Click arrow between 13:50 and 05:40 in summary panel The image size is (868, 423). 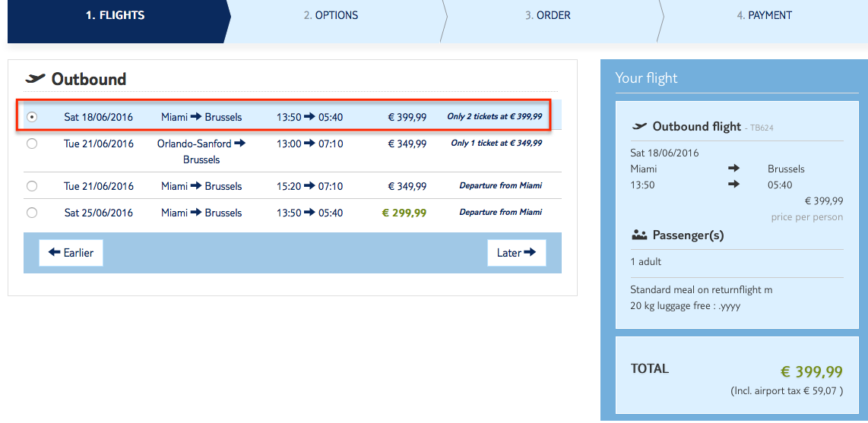point(733,185)
